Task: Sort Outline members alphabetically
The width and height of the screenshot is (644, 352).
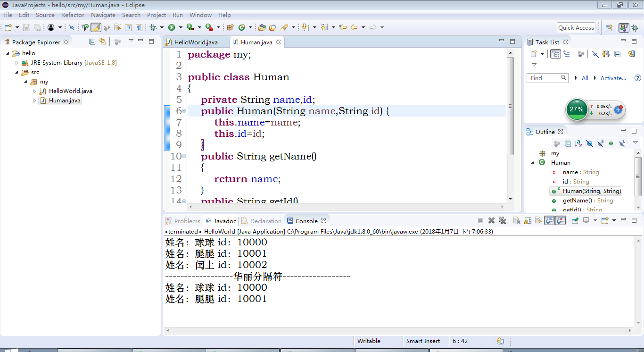Action: coord(578,143)
